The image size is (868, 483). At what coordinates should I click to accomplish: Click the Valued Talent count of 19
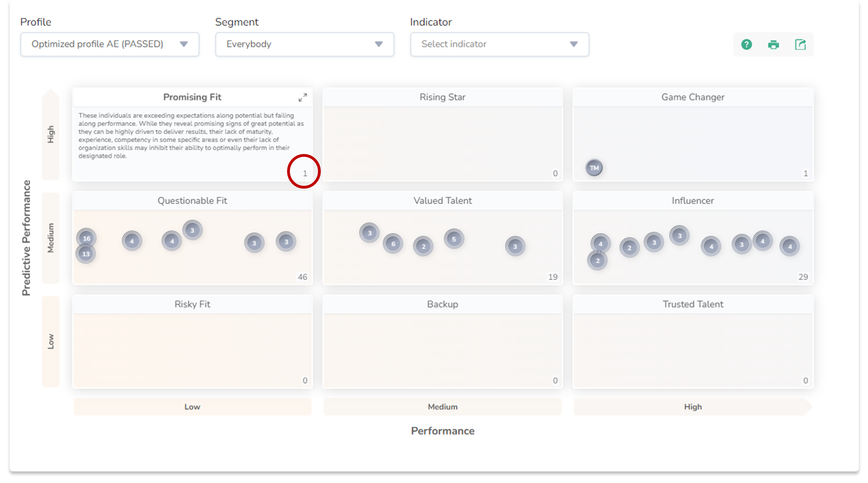pyautogui.click(x=553, y=277)
